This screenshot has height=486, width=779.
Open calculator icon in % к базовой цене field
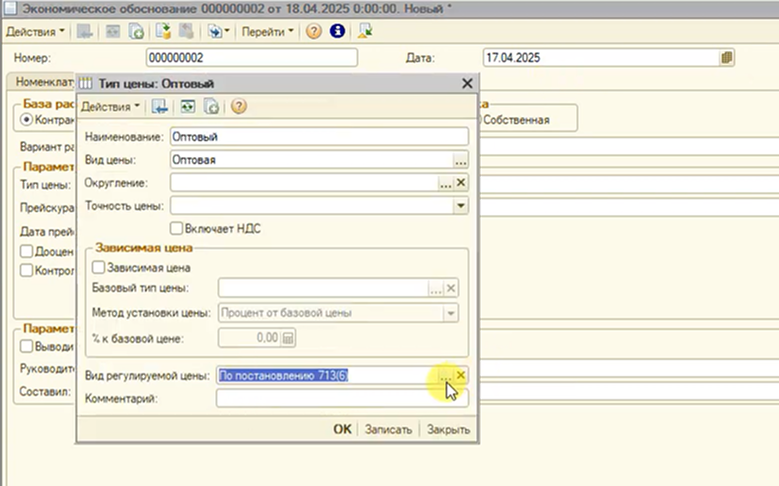(x=288, y=338)
